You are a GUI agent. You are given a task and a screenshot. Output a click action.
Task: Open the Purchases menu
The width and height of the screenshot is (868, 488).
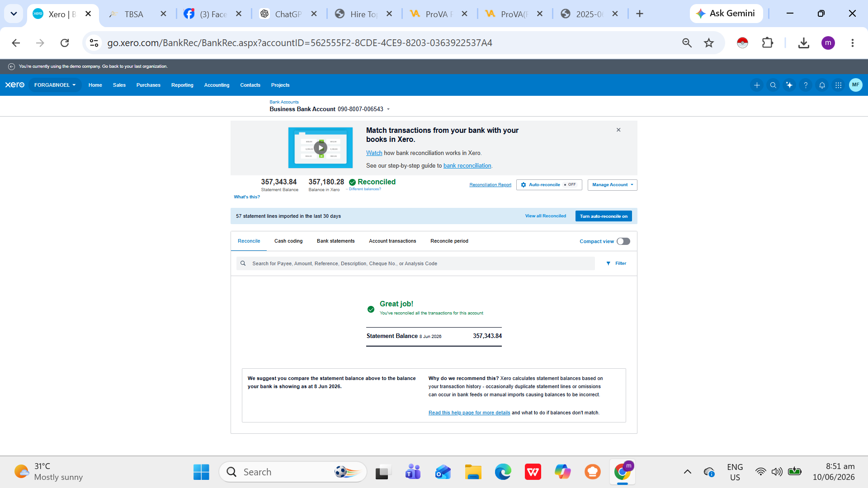(148, 85)
